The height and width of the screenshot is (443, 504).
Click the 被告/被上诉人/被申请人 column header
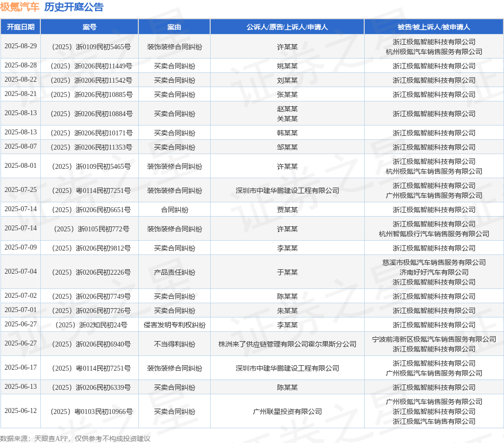(434, 27)
